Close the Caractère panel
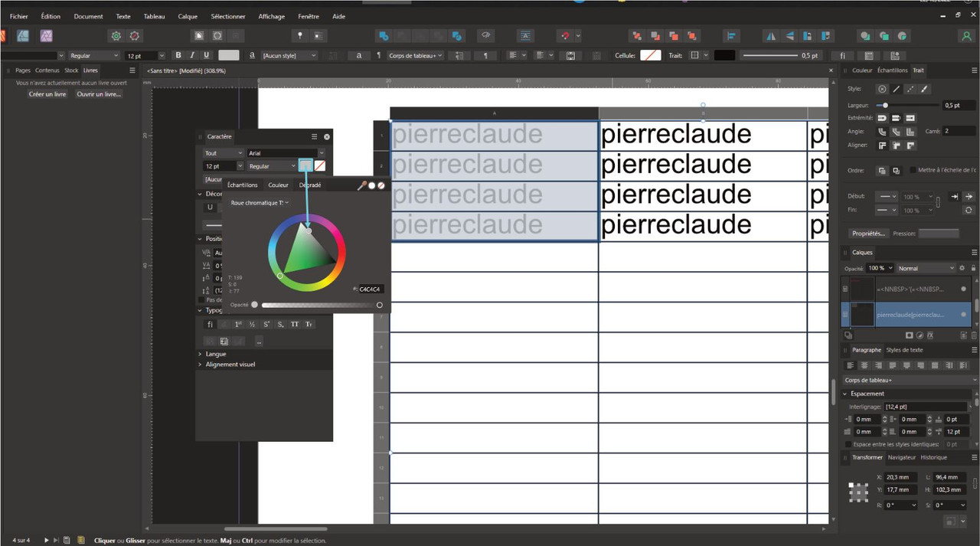 coord(327,136)
